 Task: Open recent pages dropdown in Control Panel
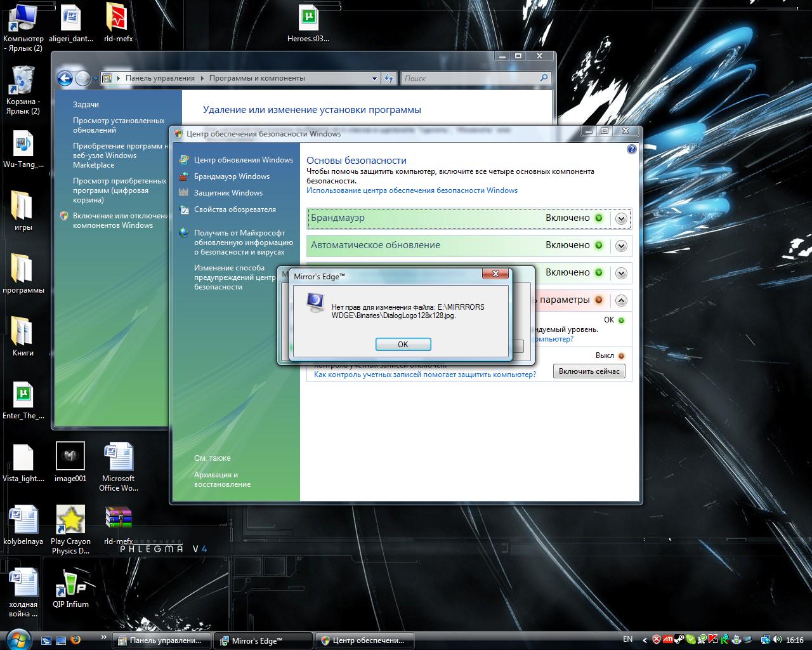click(x=96, y=79)
